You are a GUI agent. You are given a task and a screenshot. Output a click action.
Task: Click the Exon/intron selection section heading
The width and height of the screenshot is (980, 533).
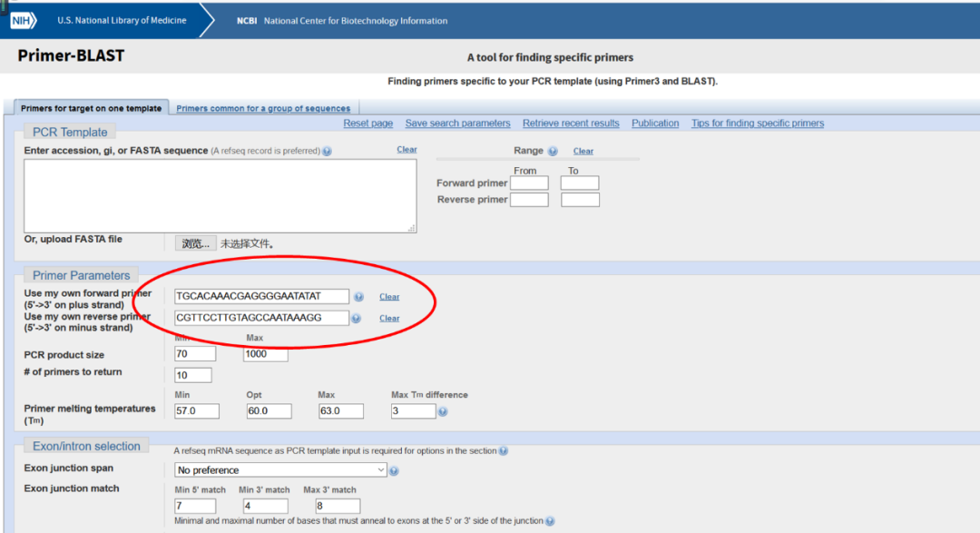(x=86, y=446)
